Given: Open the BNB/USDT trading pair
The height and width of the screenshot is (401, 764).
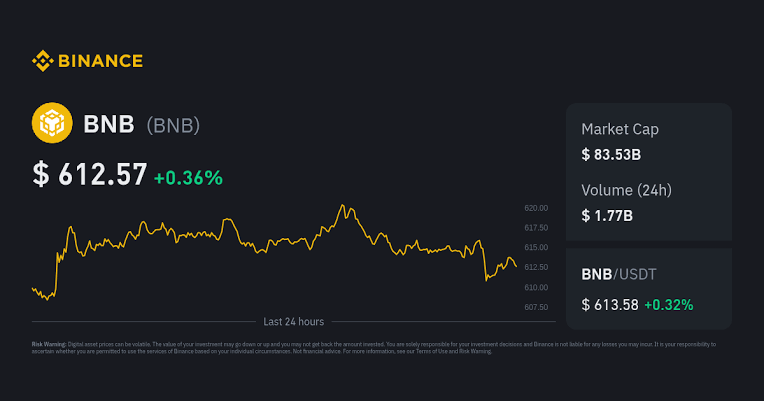Looking at the screenshot, I should (619, 274).
